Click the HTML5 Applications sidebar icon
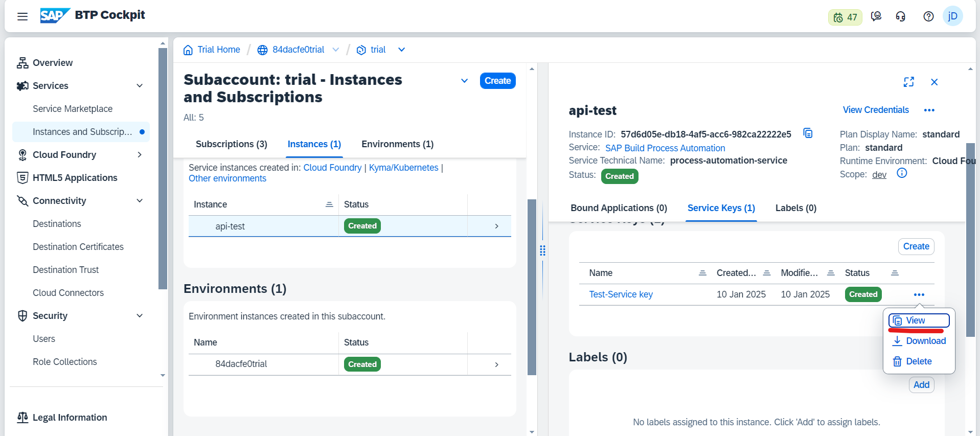 (x=22, y=178)
